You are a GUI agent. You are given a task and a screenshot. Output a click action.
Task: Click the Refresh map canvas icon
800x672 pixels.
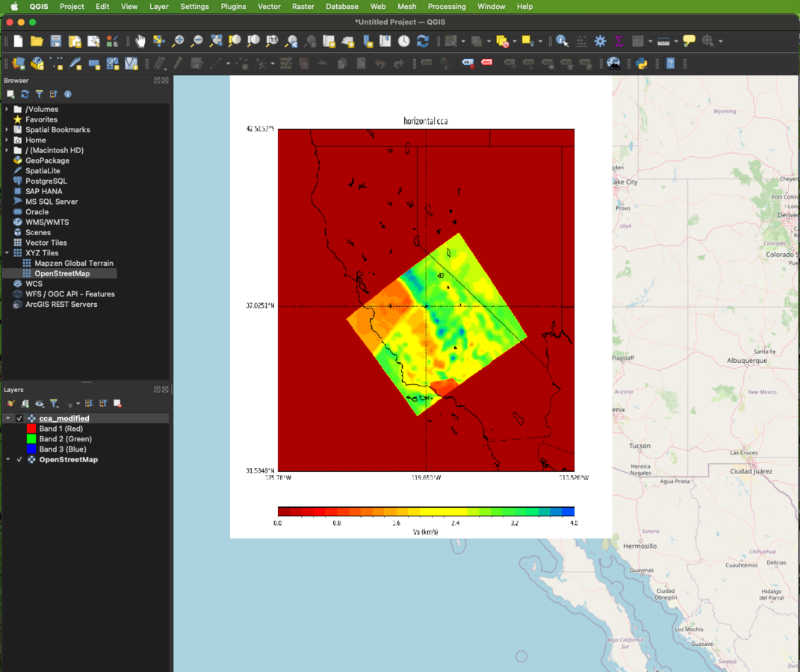coord(423,41)
